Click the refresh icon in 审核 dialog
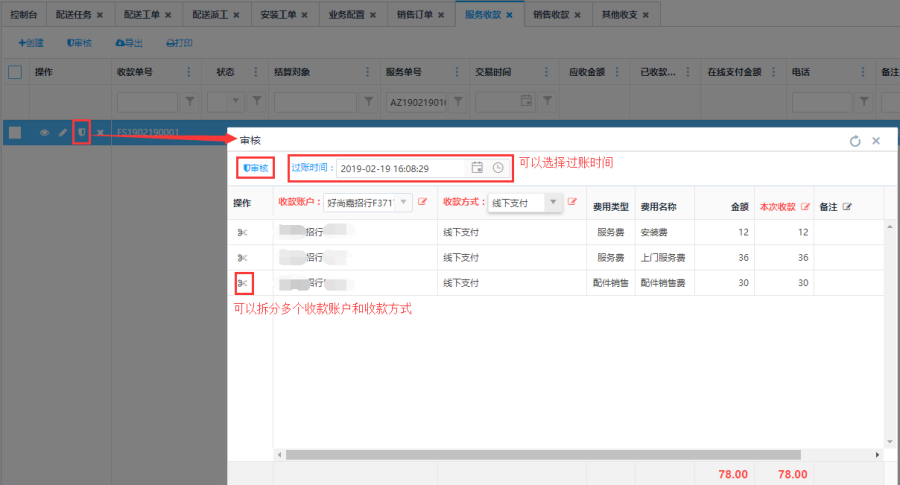Image resolution: width=900 pixels, height=485 pixels. [x=855, y=141]
